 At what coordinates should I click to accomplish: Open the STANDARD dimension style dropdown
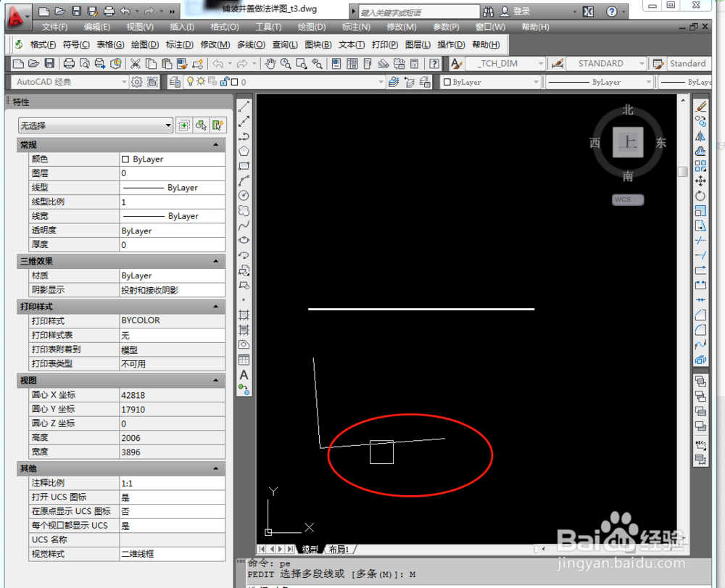coord(606,64)
